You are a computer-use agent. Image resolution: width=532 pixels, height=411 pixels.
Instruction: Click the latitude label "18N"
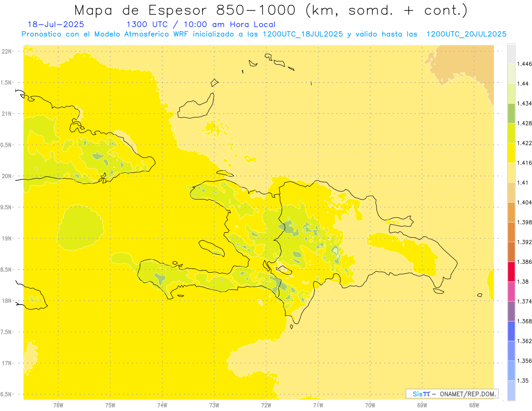(7, 301)
